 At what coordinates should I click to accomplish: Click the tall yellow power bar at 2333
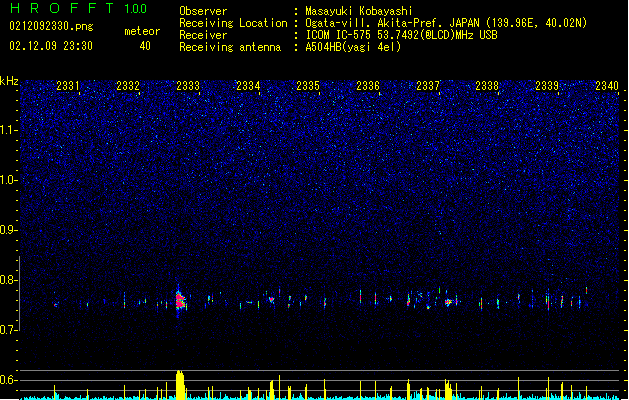coord(180,385)
